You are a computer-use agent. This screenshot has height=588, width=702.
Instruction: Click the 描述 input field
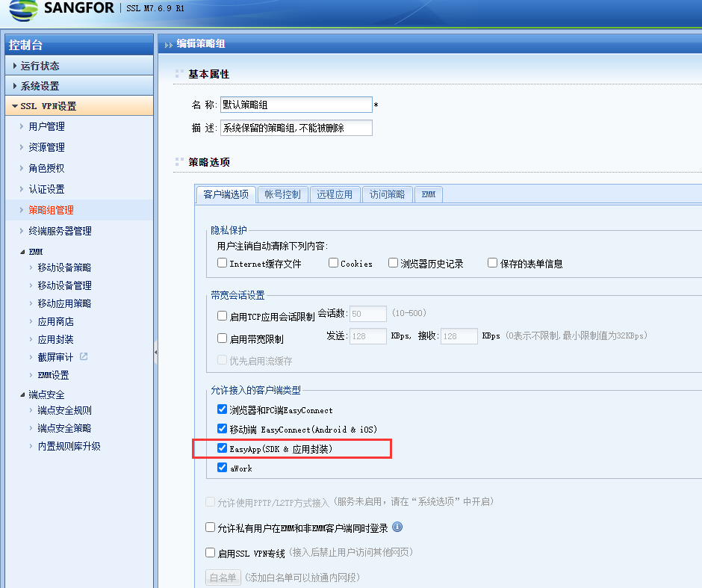click(x=296, y=128)
